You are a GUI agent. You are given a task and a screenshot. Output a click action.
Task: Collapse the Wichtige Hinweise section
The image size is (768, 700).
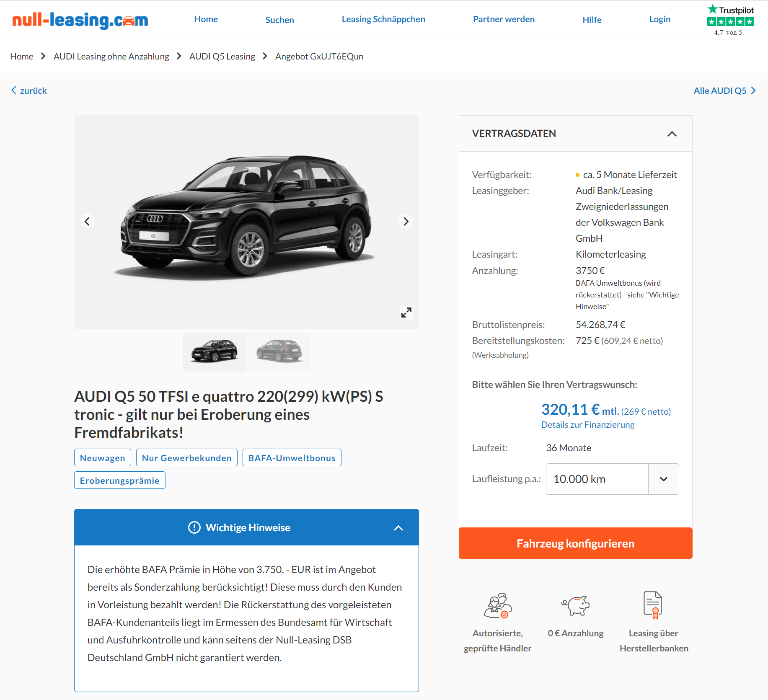[x=398, y=528]
